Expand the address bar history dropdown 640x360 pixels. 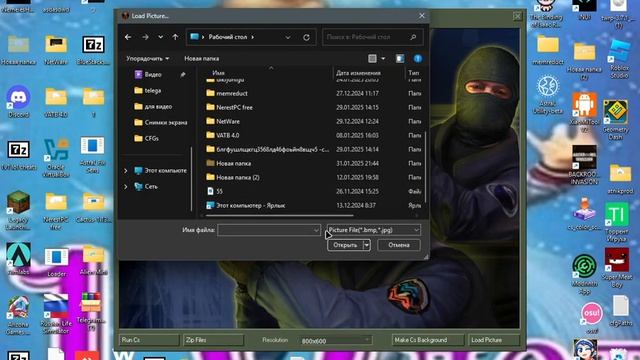point(288,37)
